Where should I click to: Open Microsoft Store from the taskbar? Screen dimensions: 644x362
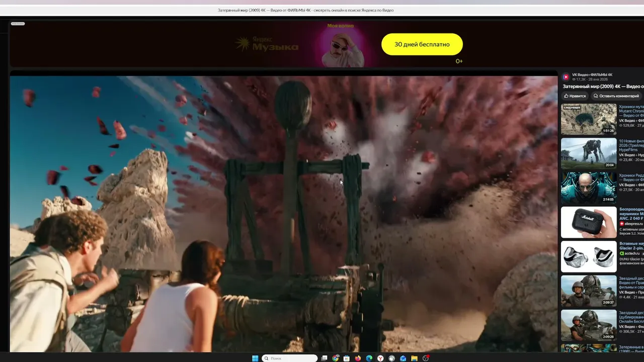pos(347,358)
